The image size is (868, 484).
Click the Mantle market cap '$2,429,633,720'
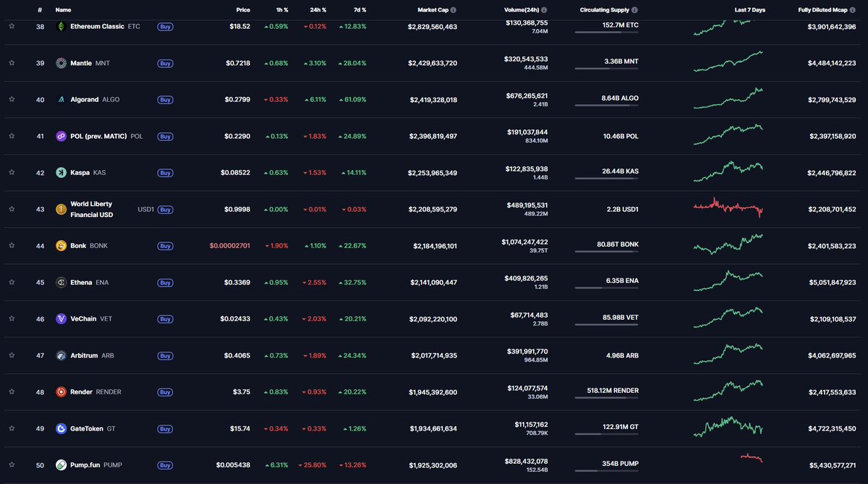click(433, 63)
